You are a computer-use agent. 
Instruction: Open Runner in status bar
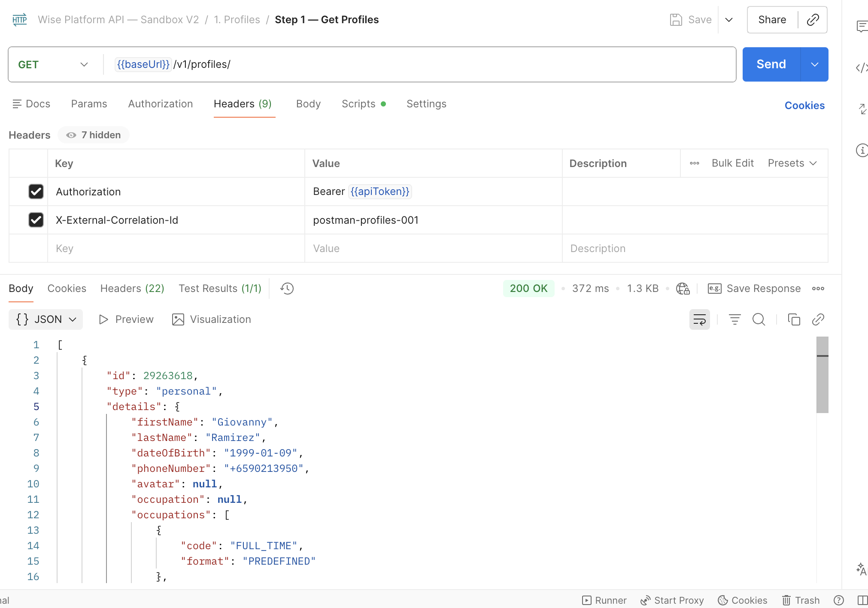coord(604,600)
